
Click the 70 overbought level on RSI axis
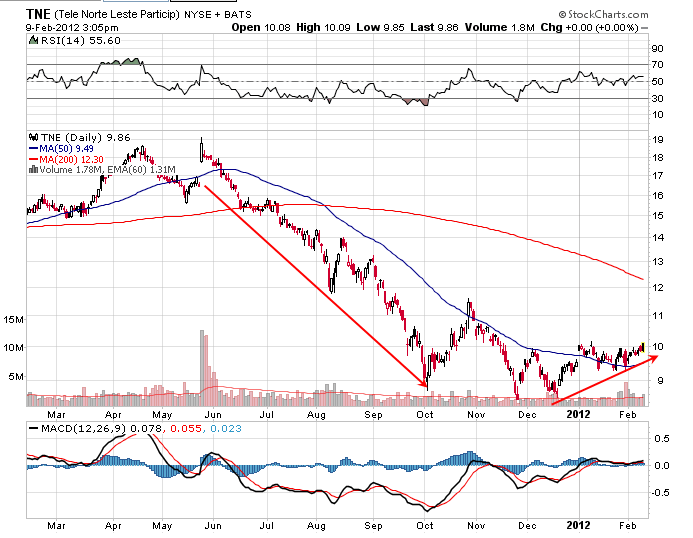657,65
